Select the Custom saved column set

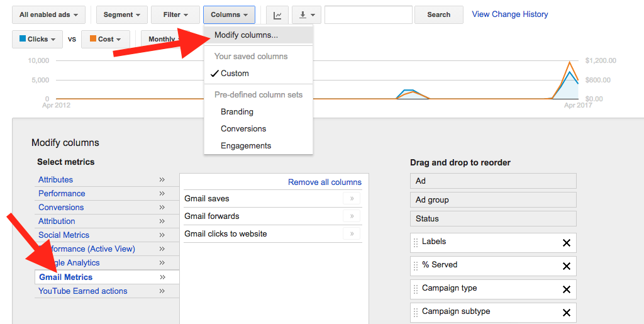coord(235,74)
